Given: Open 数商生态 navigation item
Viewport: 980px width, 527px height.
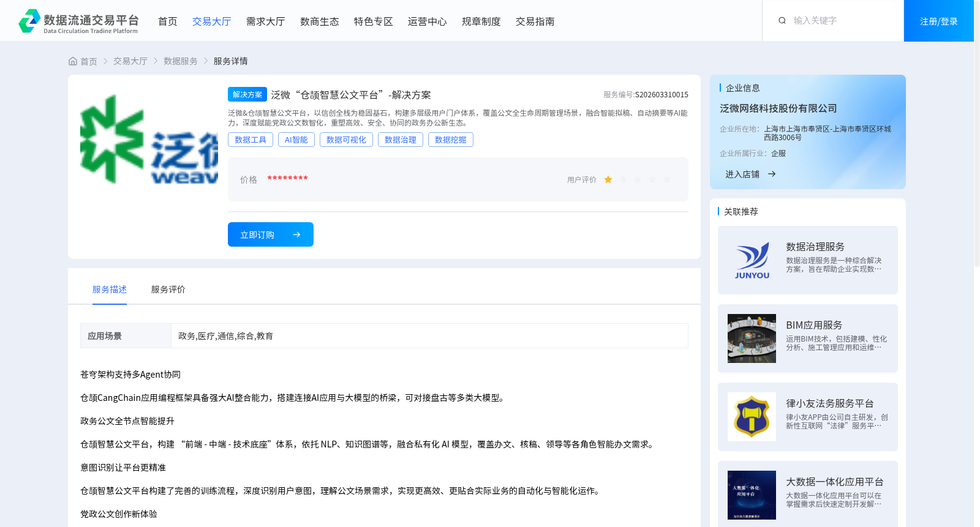Looking at the screenshot, I should tap(320, 21).
